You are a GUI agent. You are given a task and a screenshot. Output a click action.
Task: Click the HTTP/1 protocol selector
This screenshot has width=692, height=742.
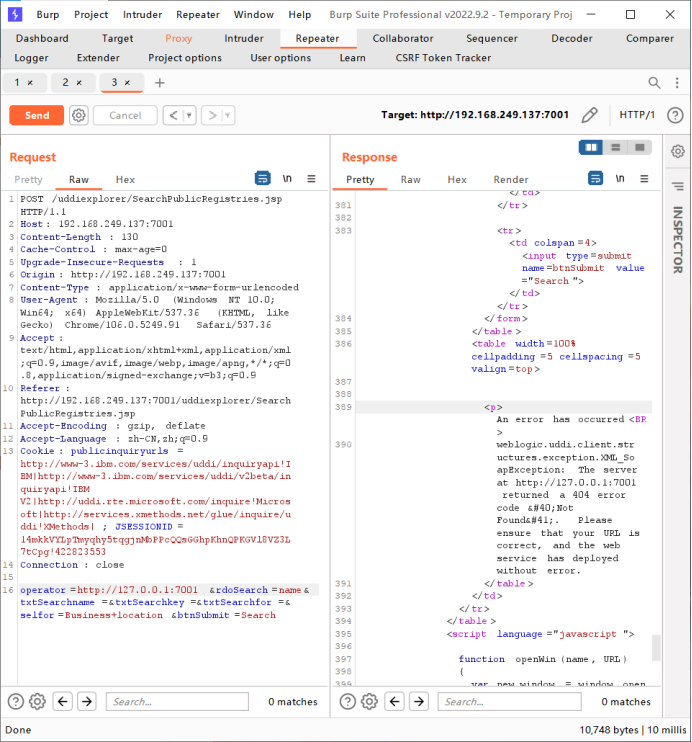point(637,115)
